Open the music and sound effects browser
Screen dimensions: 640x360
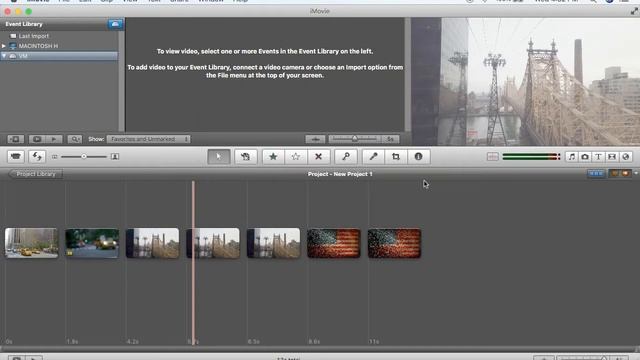pyautogui.click(x=571, y=157)
